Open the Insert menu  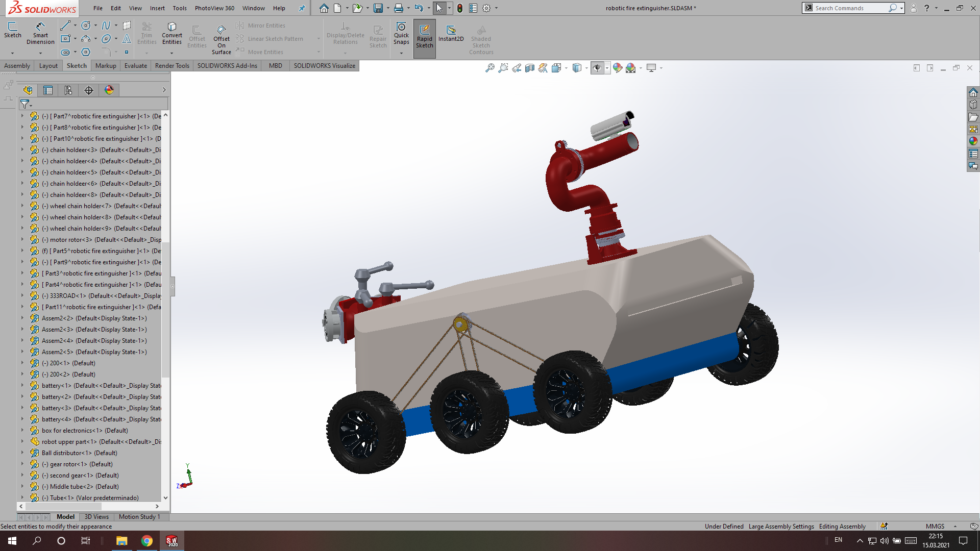(x=157, y=8)
